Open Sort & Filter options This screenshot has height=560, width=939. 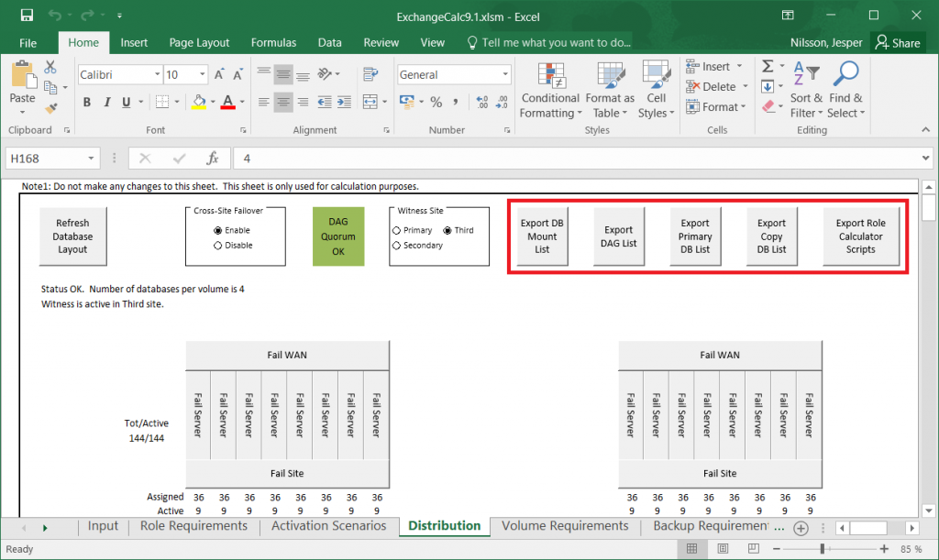click(x=806, y=89)
